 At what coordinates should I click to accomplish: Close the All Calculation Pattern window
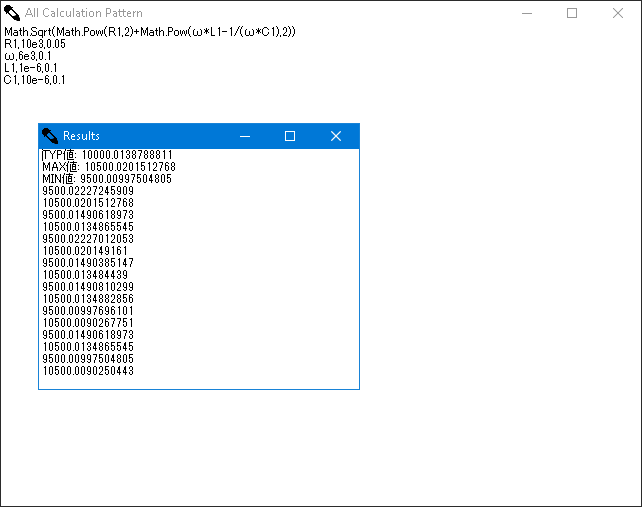pyautogui.click(x=618, y=13)
